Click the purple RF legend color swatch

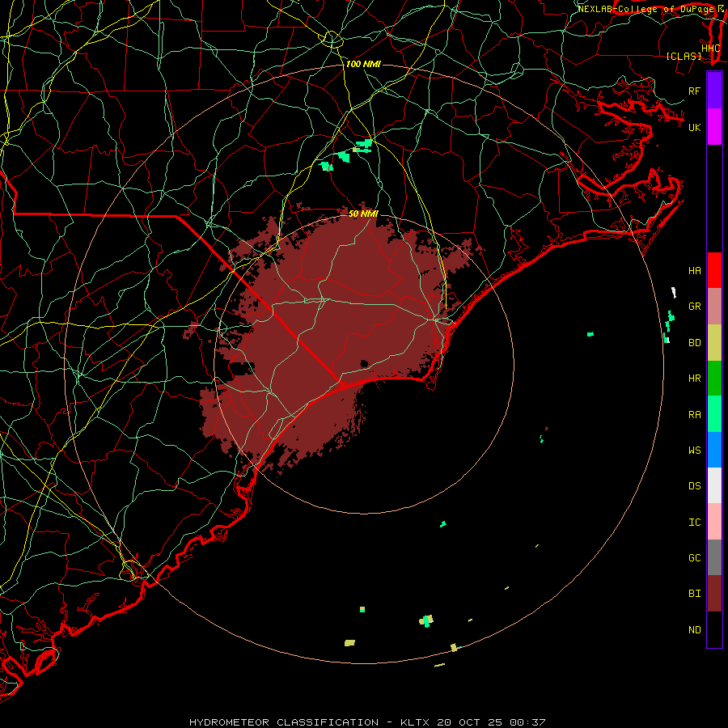pyautogui.click(x=714, y=91)
